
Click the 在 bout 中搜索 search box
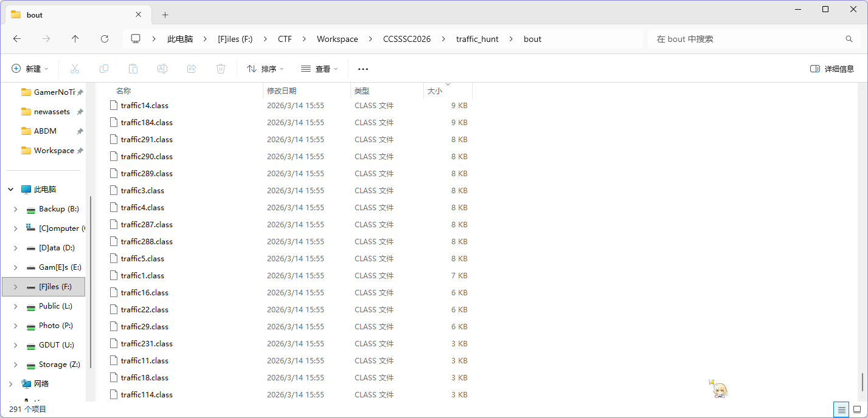point(748,39)
